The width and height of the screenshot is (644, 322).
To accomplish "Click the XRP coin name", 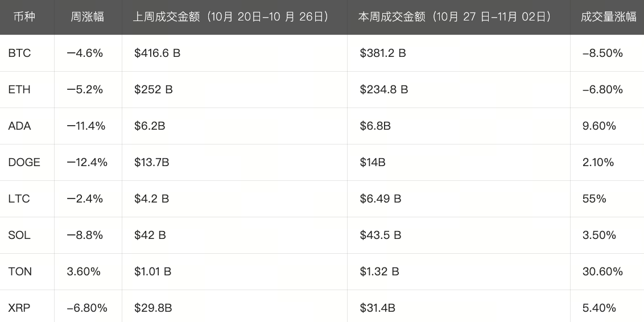I will point(19,308).
